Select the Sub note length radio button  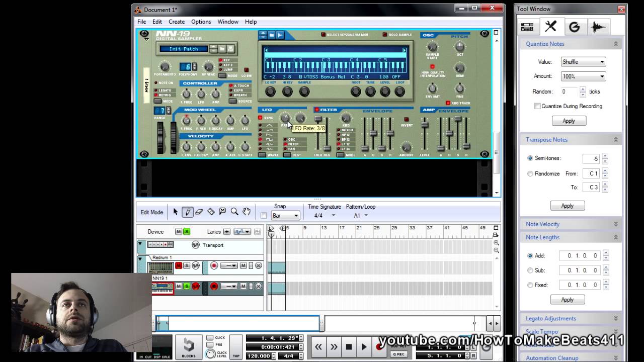[x=530, y=270]
